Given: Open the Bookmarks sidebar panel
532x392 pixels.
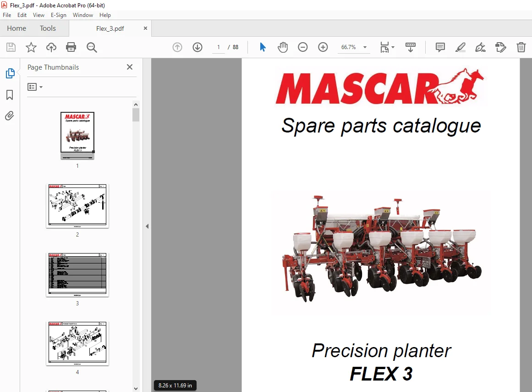Looking at the screenshot, I should pos(10,95).
